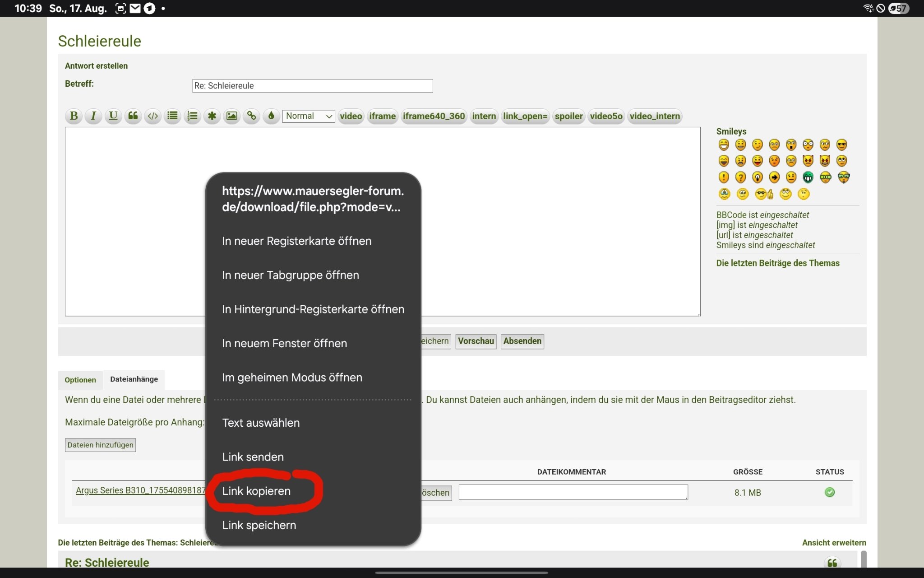The width and height of the screenshot is (924, 578).
Task: Click the underline formatting icon
Action: pyautogui.click(x=113, y=116)
